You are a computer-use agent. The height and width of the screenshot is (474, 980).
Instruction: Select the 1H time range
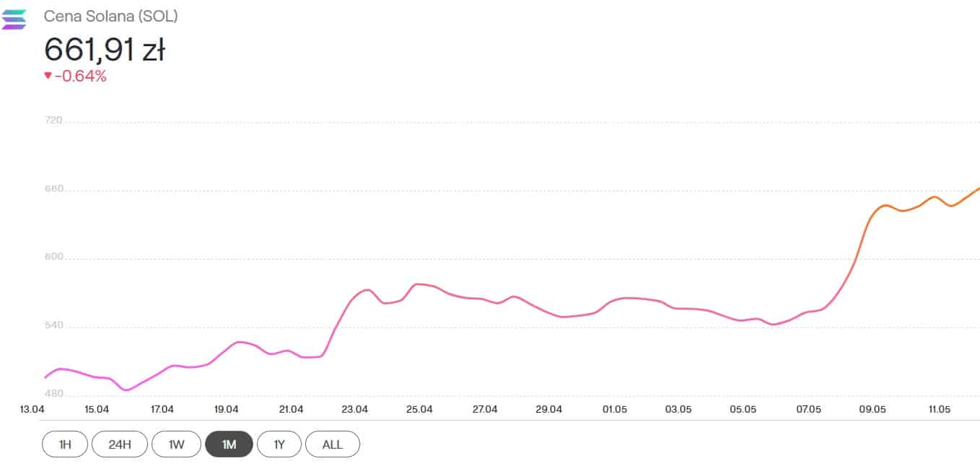[x=65, y=444]
